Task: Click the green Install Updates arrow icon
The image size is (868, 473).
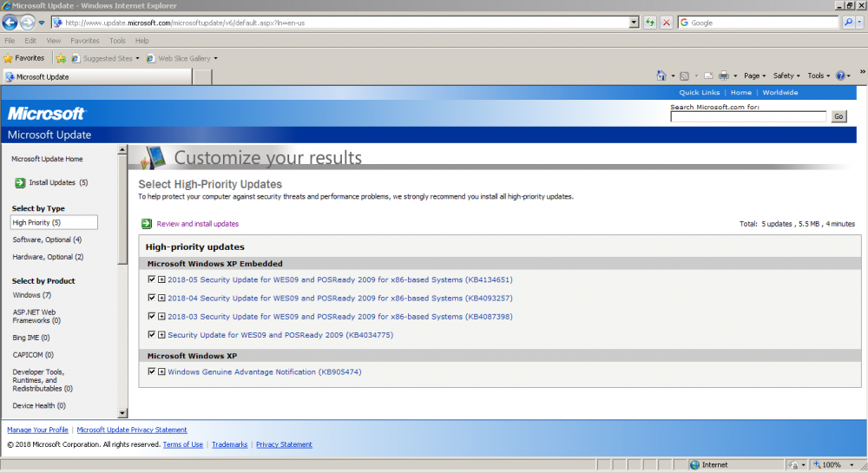Action: (x=20, y=182)
